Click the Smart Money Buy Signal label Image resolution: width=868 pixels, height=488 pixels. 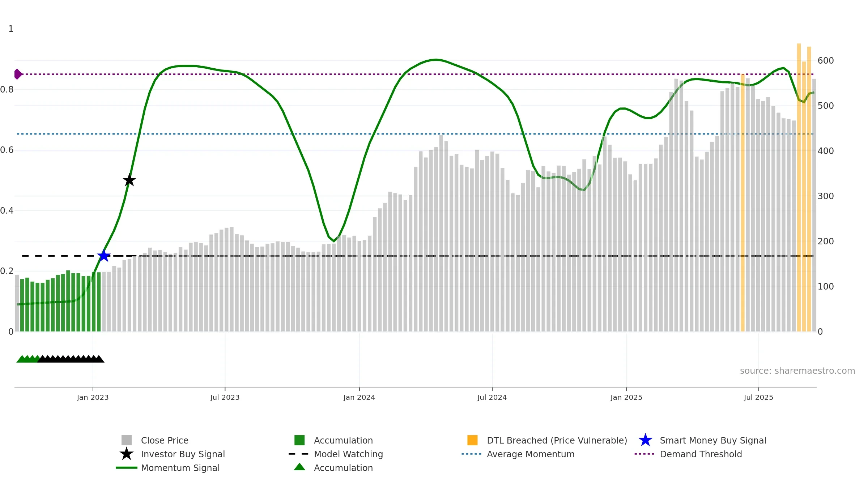(713, 440)
